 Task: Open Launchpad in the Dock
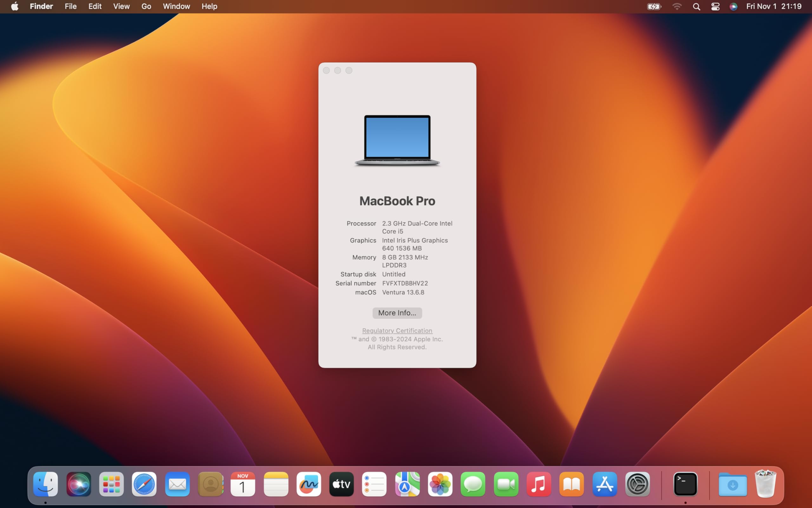click(x=111, y=484)
